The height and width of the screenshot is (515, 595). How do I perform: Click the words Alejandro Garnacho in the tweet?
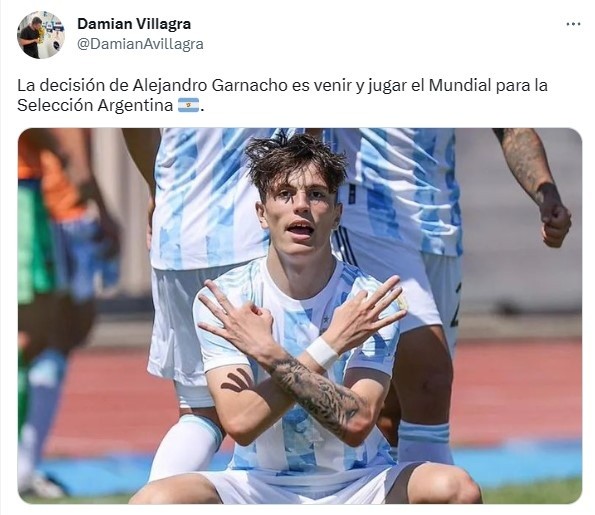click(x=210, y=85)
